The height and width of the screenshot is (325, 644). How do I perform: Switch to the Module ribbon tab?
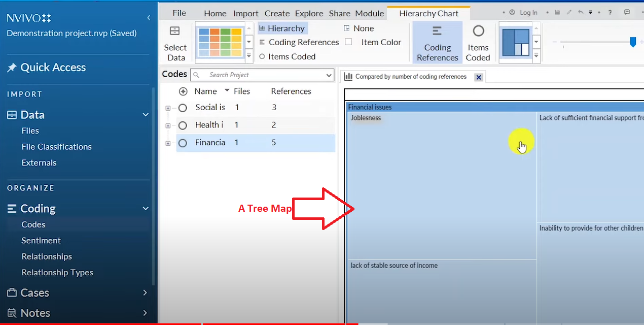[x=369, y=14]
